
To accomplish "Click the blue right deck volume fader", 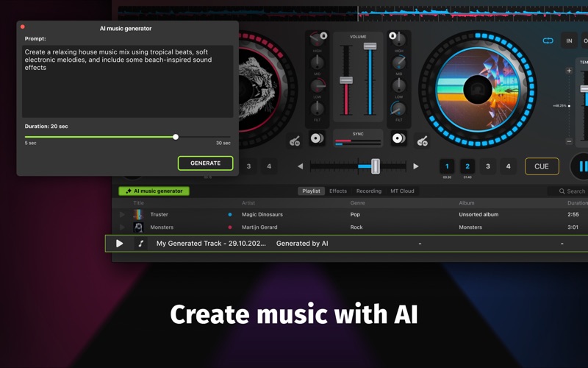I will (x=370, y=46).
